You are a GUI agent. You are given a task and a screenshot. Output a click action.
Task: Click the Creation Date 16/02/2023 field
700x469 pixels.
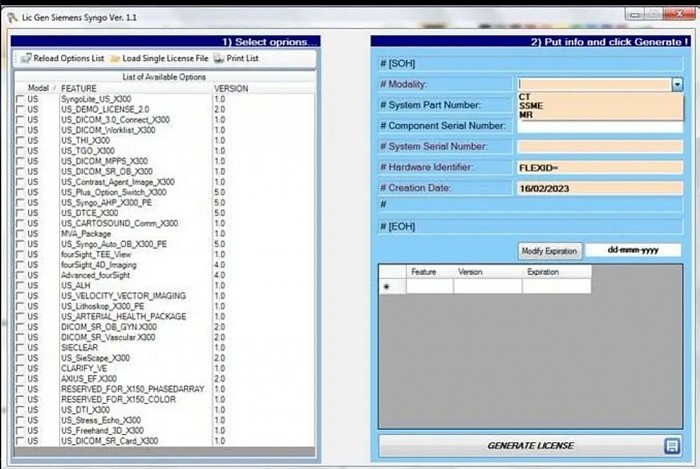[x=600, y=188]
